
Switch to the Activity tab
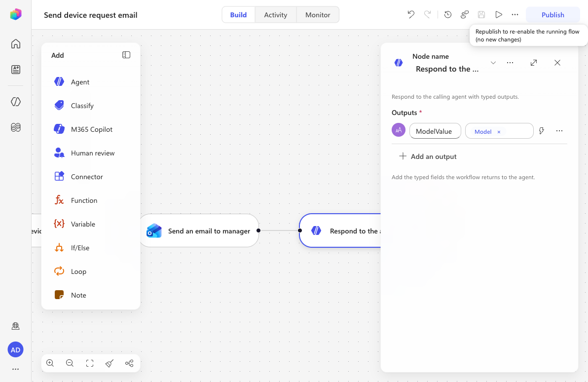(x=276, y=15)
